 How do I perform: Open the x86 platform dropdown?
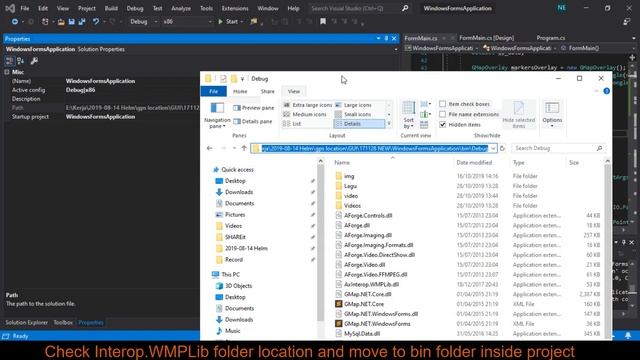point(210,22)
